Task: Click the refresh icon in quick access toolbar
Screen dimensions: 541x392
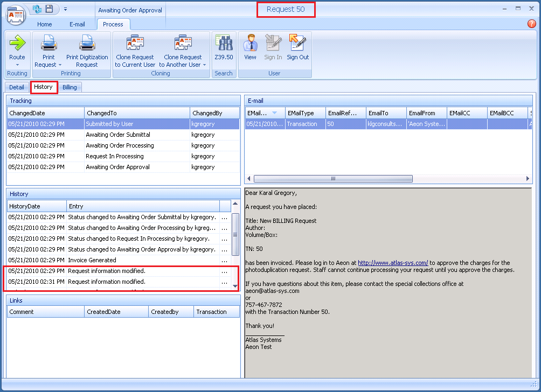Action: 36,8
